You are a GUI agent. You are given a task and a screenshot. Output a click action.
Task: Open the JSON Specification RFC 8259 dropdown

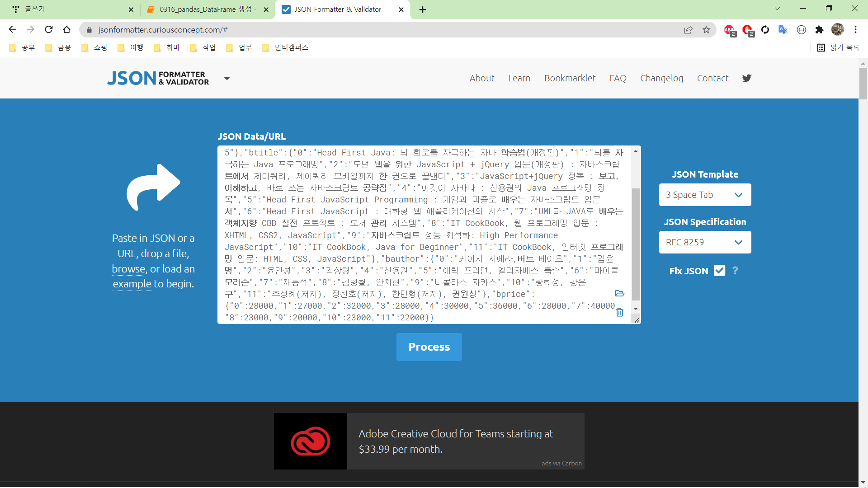pyautogui.click(x=705, y=242)
